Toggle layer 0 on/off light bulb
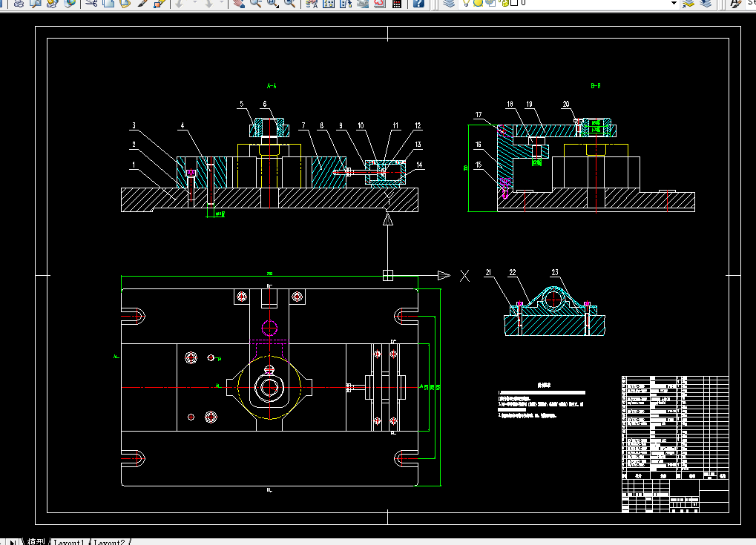Viewport: 756px width, 545px height. 466,3
